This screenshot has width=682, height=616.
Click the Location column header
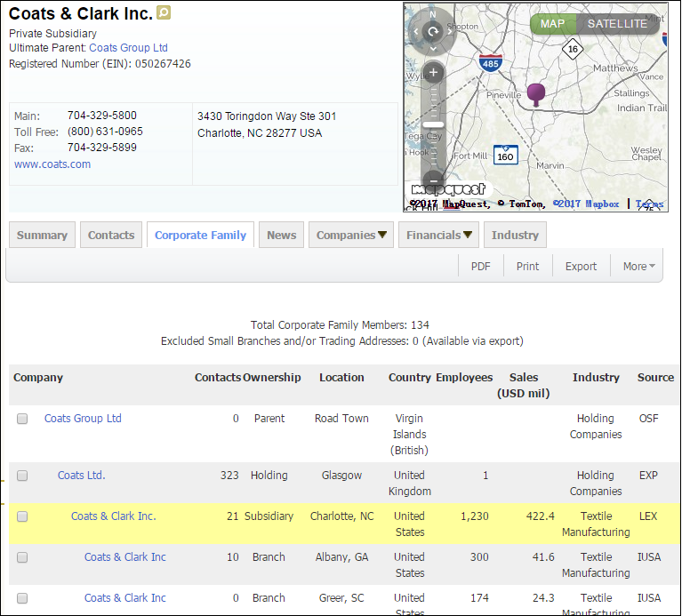341,378
